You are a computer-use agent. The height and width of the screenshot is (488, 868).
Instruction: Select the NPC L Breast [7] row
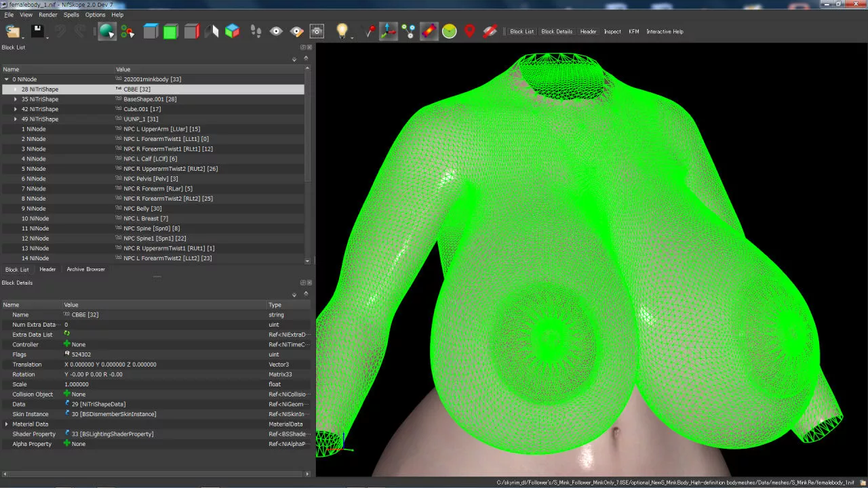pos(153,218)
